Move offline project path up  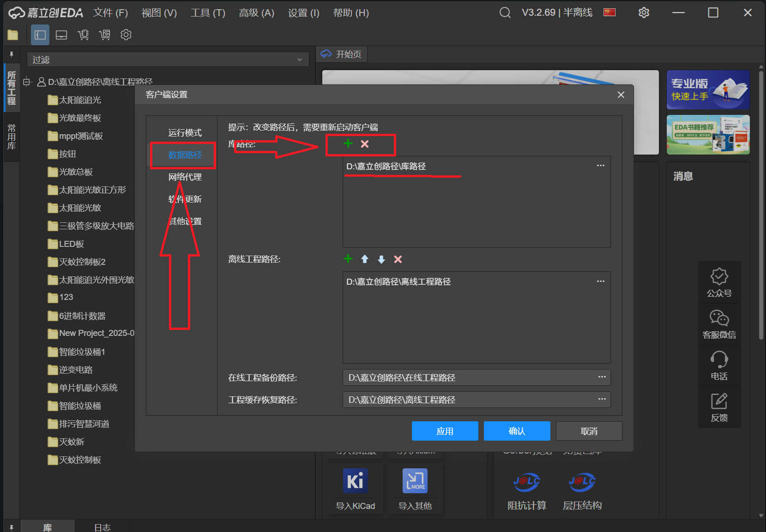click(x=365, y=259)
